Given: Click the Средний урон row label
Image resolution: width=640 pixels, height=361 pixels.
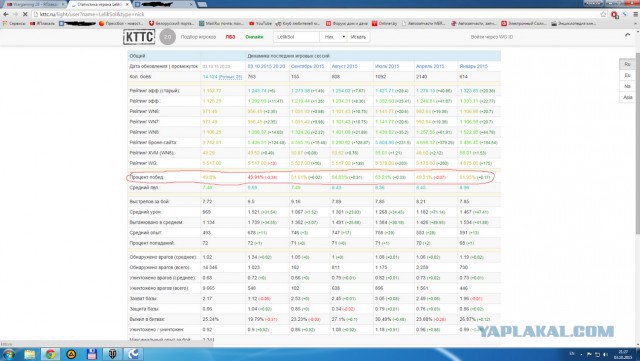Looking at the screenshot, I should coord(146,212).
